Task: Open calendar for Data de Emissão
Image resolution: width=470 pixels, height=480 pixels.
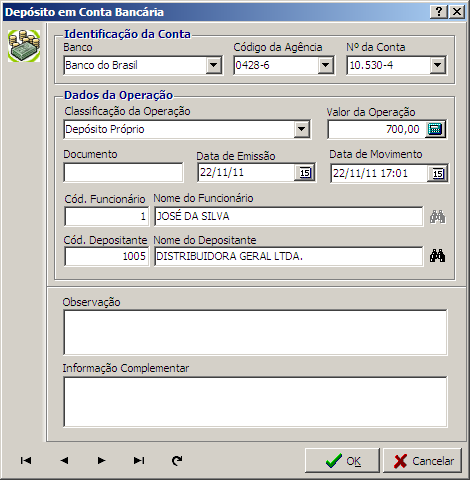Action: tap(305, 173)
